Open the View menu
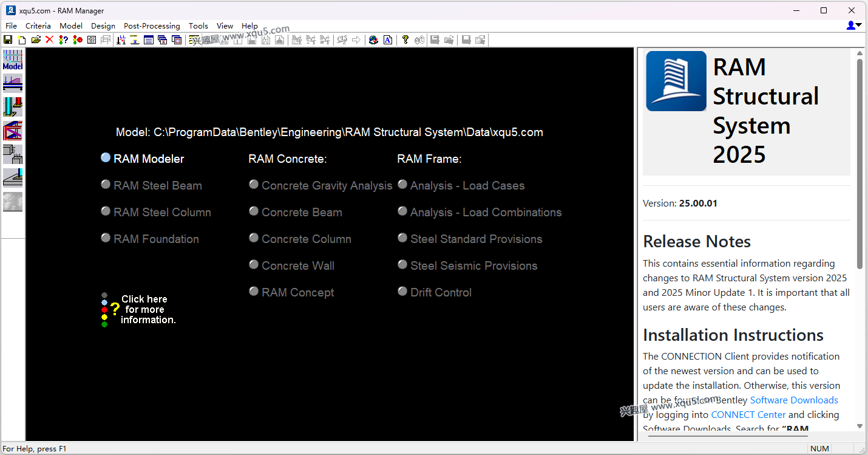This screenshot has width=868, height=455. pos(225,26)
